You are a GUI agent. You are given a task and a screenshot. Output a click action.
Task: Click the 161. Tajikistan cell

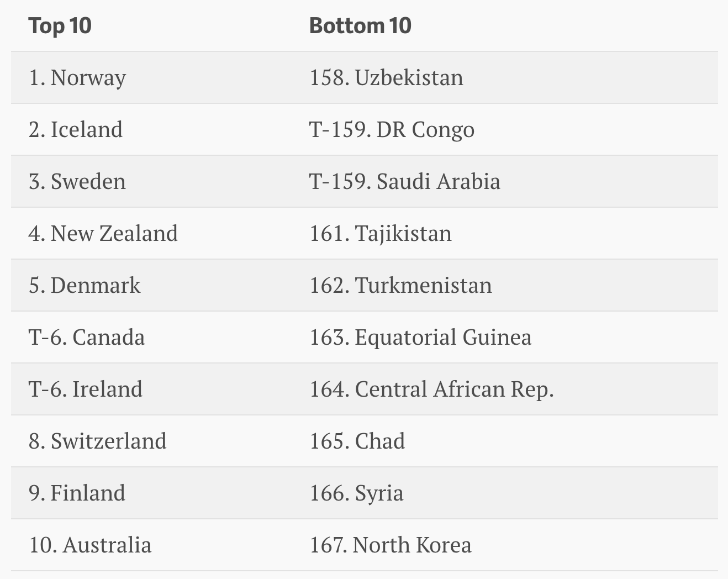pos(381,234)
